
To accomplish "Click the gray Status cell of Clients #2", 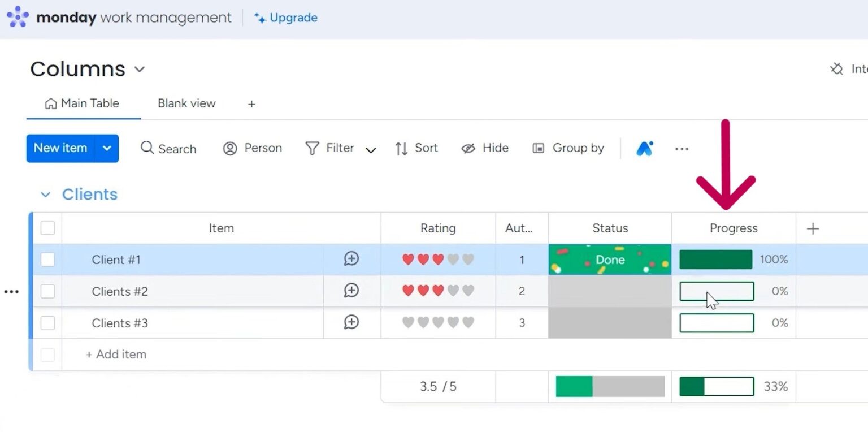I will 610,291.
